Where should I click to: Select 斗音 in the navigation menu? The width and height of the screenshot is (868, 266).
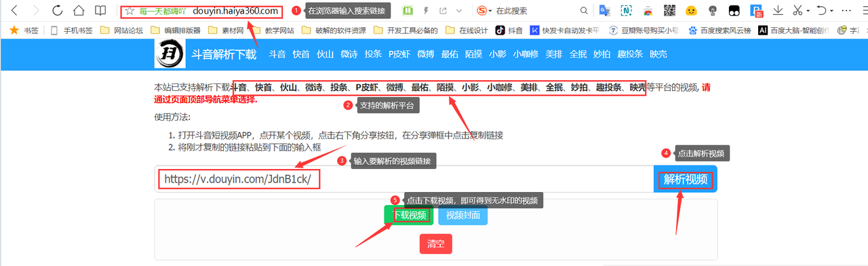click(277, 54)
